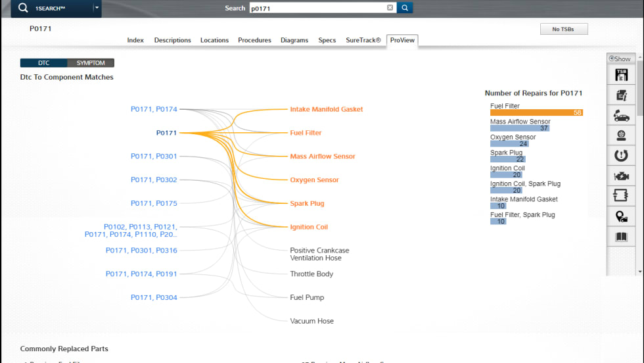The width and height of the screenshot is (644, 363).
Task: Expand the 1SEARCH dropdown arrow
Action: click(x=97, y=8)
